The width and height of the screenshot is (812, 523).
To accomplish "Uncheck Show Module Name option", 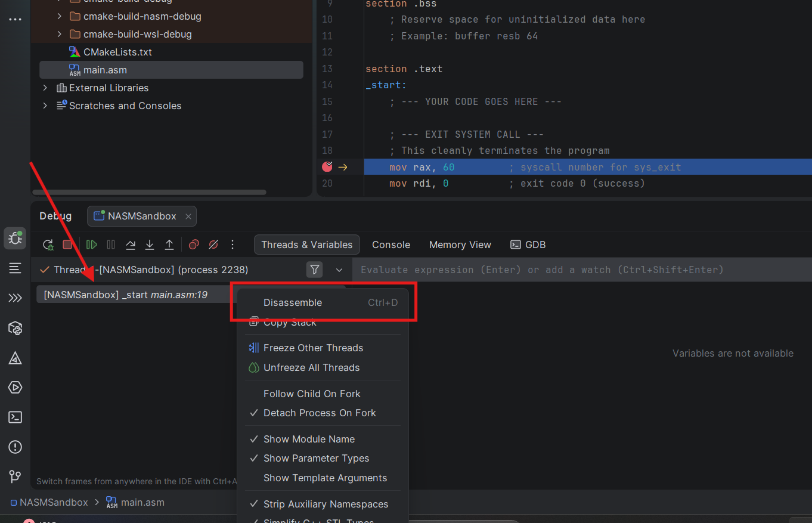I will pyautogui.click(x=323, y=439).
